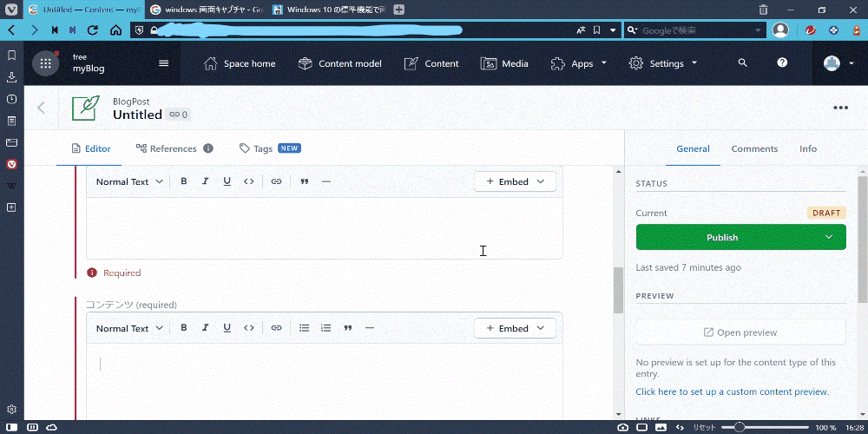Open Vivaldi history side panel

pos(11,99)
